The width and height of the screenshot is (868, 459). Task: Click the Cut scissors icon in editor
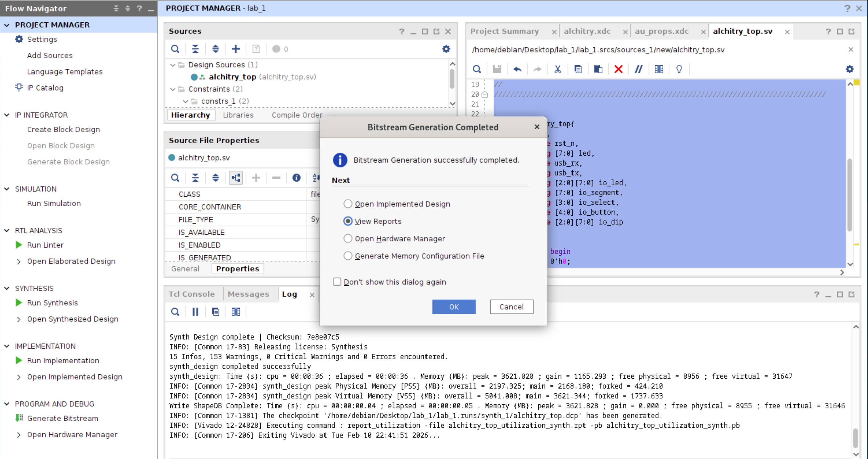pos(557,69)
